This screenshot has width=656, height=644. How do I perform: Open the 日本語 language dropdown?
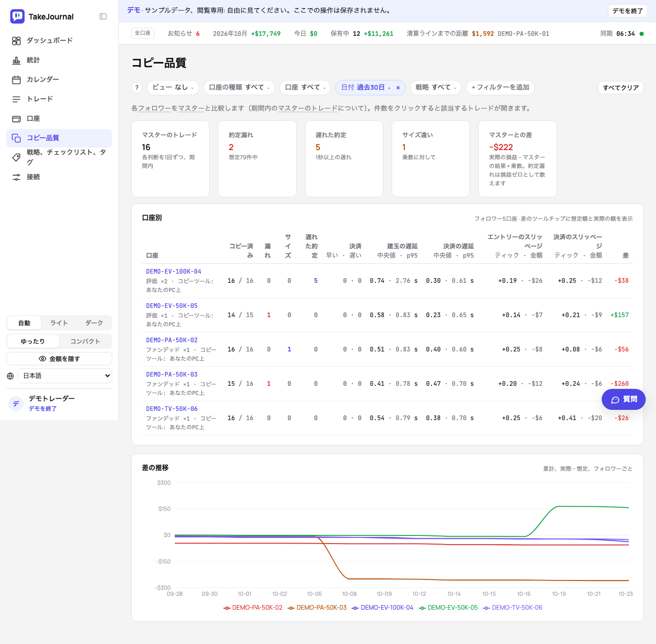[x=65, y=376]
